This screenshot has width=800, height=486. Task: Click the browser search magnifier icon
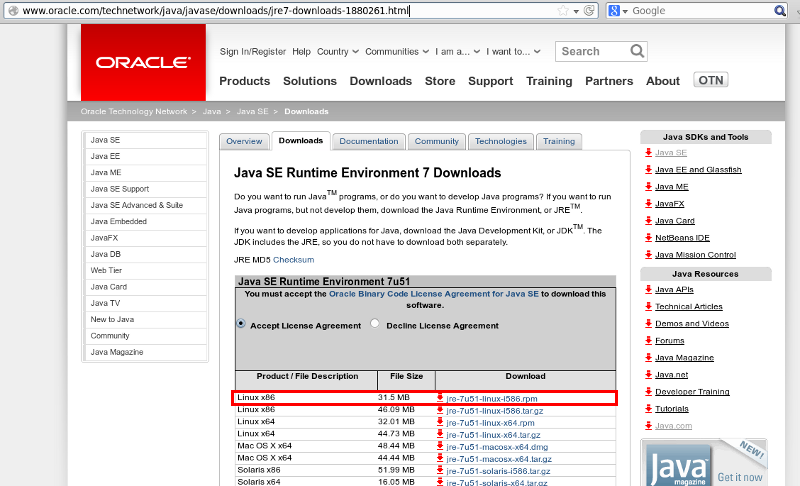pos(780,10)
